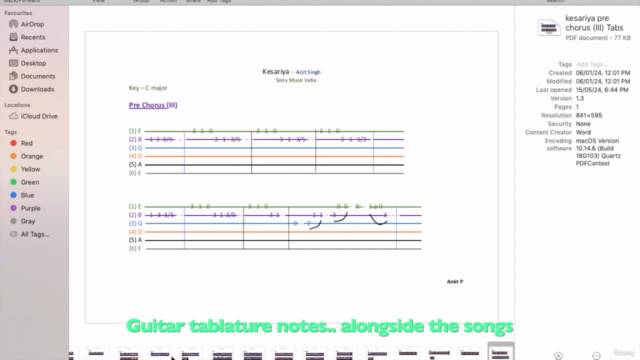Click the Modified date value
The image size is (640, 360).
[x=603, y=82]
